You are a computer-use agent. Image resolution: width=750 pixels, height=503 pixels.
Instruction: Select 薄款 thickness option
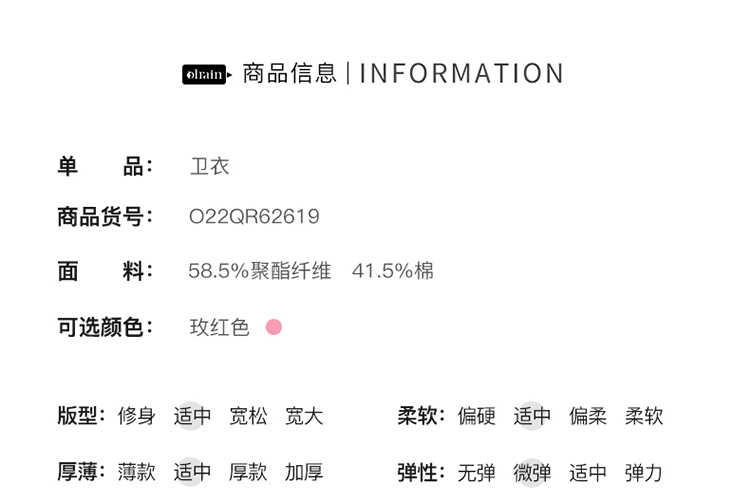(x=137, y=472)
